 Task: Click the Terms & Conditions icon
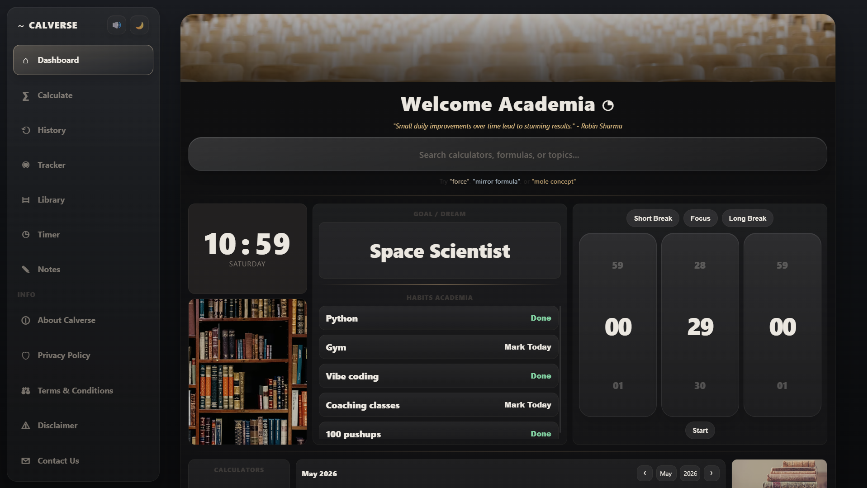(x=26, y=391)
